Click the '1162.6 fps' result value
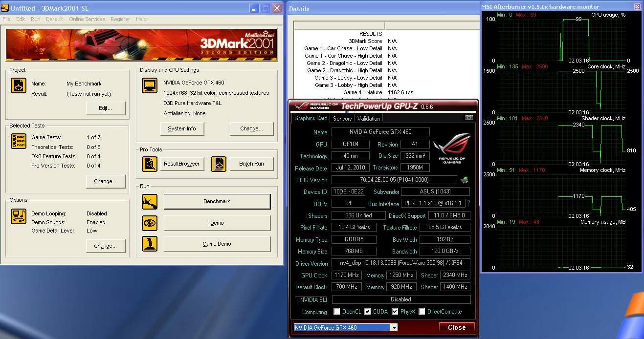The image size is (644, 339). click(401, 92)
